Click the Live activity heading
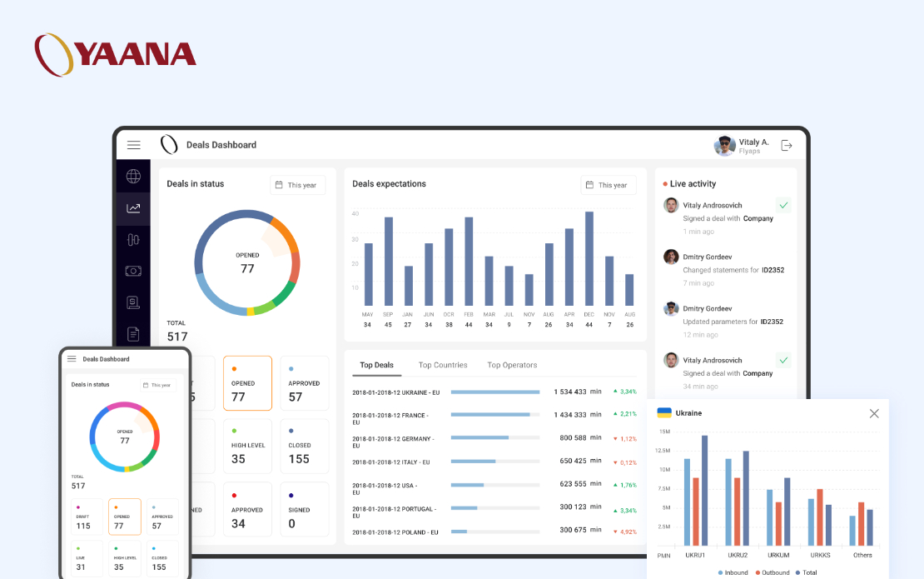Screen dimensions: 924x579 coord(693,184)
